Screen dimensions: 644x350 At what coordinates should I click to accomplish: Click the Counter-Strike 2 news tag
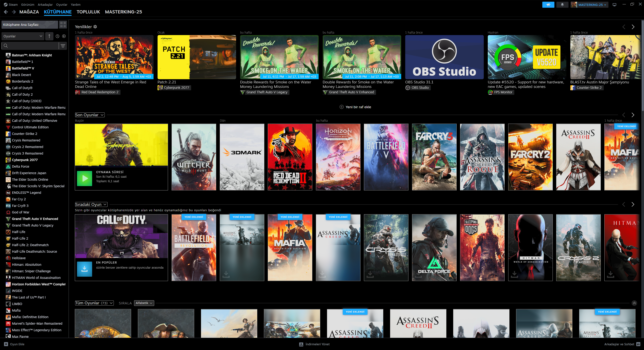pyautogui.click(x=587, y=88)
